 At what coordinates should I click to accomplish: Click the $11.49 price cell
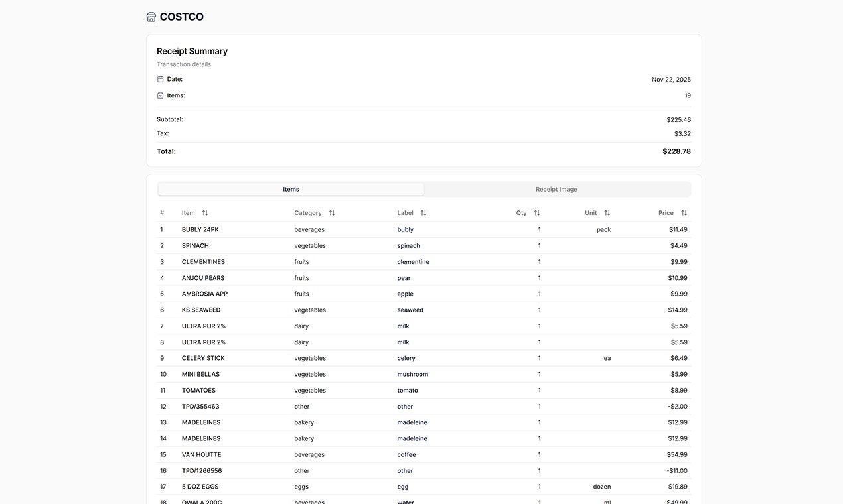pos(678,229)
